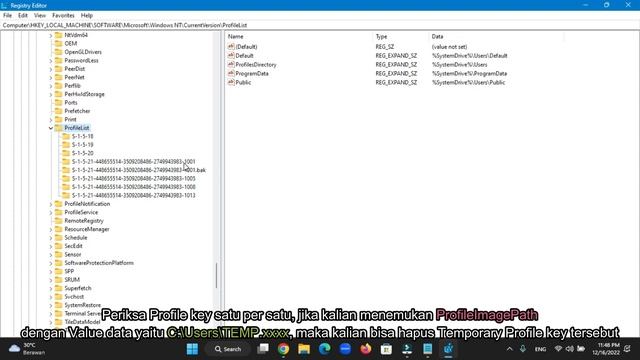
Task: Click the SRUM folder icon
Action: pyautogui.click(x=58, y=280)
